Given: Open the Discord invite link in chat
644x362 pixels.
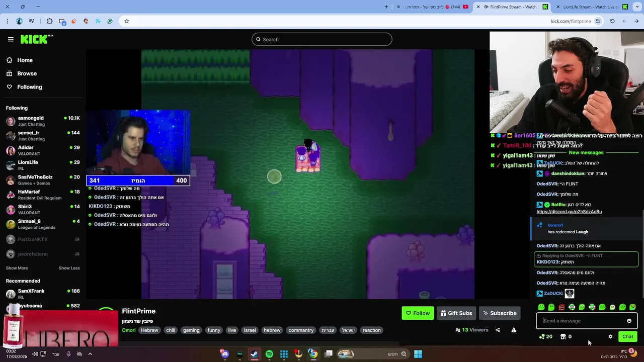Looking at the screenshot, I should 569,212.
